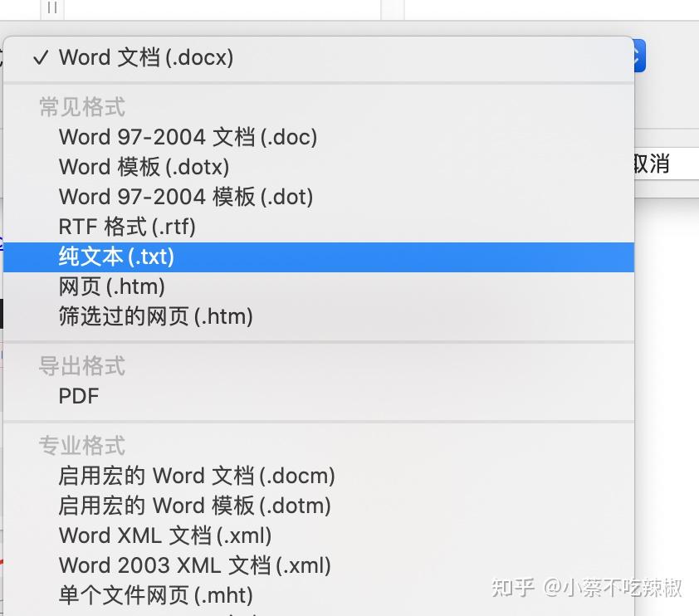Select Word 97-2004 模板 (.dot) format
This screenshot has height=616, width=699.
(183, 197)
